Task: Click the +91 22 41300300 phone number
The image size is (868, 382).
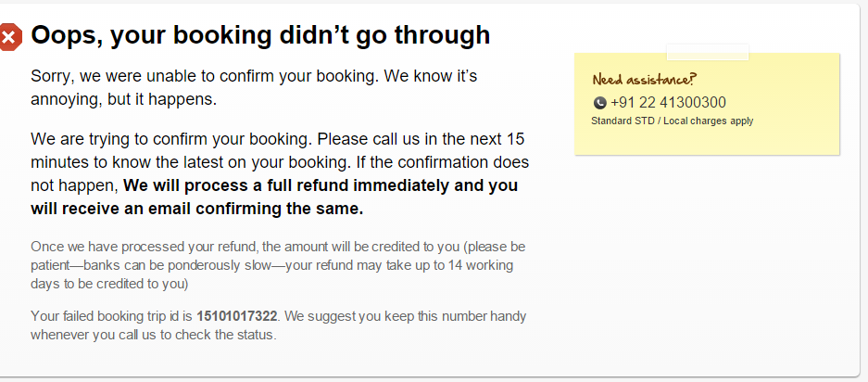Action: [668, 103]
